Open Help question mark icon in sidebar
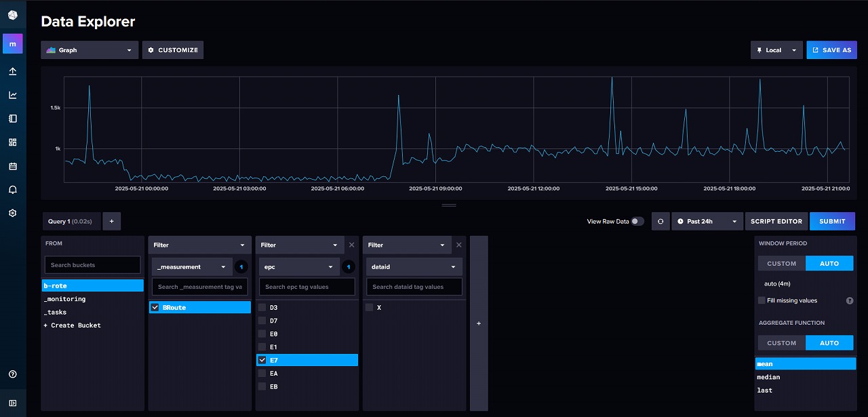The width and height of the screenshot is (868, 417). [12, 374]
